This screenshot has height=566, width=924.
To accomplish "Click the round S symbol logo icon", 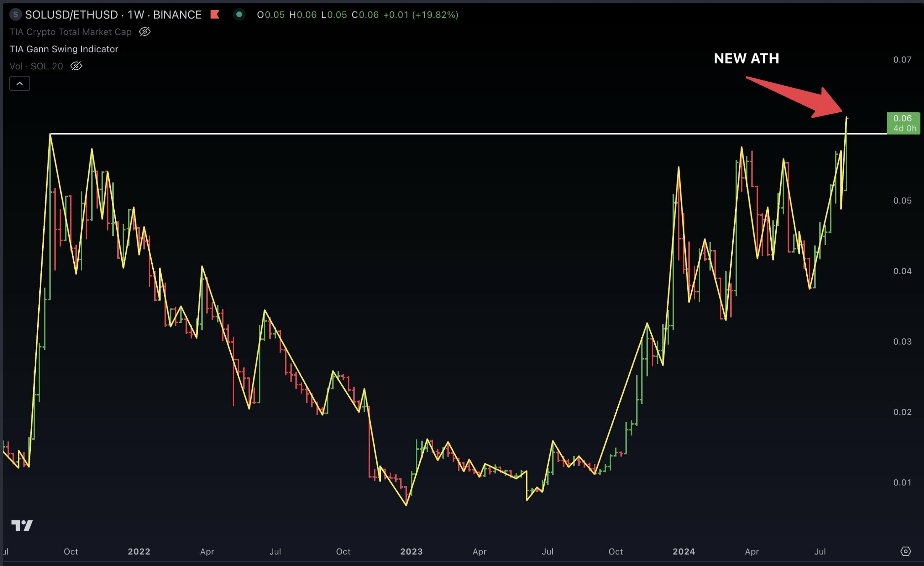I will click(x=16, y=15).
